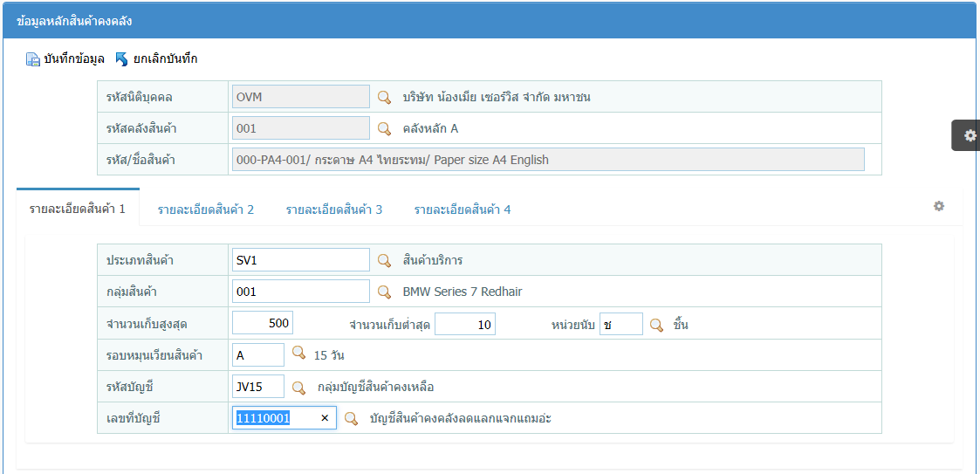The image size is (980, 474).
Task: Switch to รายละเอียดสินค้า 2 tab
Action: pos(206,210)
